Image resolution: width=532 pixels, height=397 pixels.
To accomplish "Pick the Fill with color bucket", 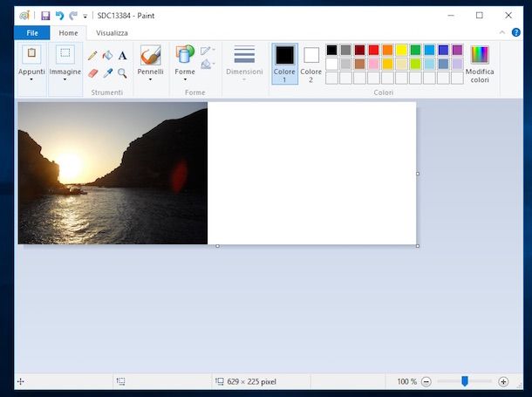I will click(x=107, y=56).
